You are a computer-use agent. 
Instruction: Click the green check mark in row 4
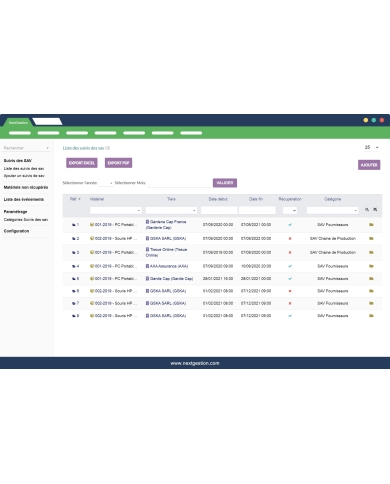pos(290,266)
